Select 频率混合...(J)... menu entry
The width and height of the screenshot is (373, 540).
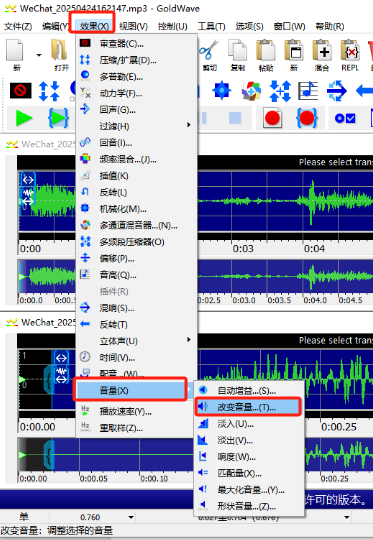pos(137,159)
